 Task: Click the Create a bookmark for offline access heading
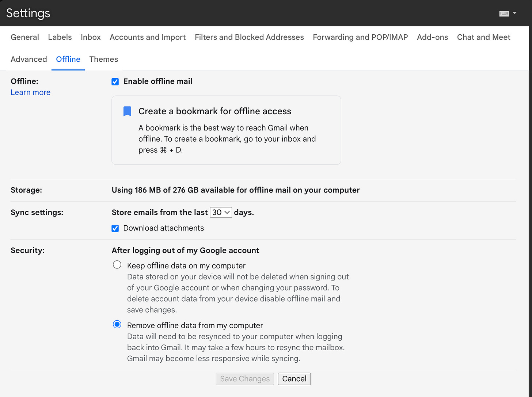click(215, 111)
